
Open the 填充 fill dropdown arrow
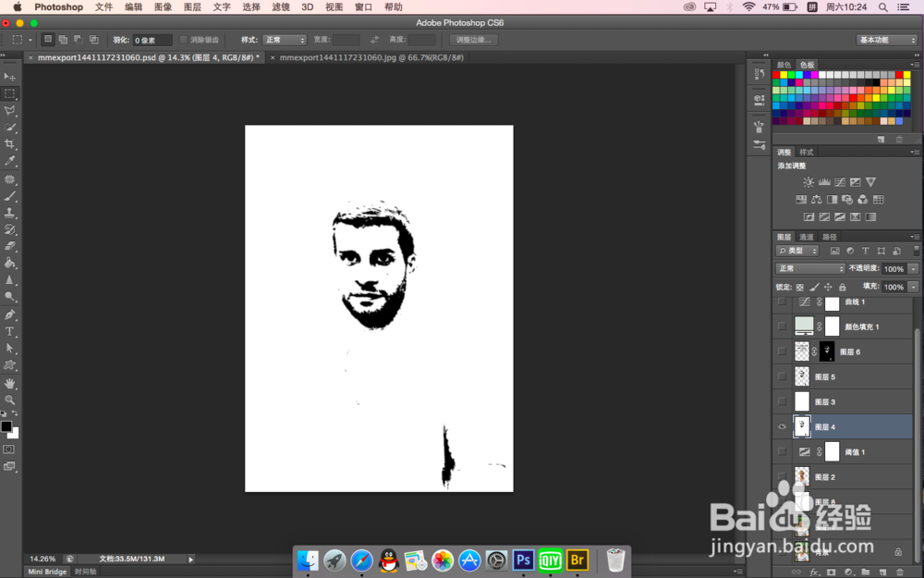914,287
